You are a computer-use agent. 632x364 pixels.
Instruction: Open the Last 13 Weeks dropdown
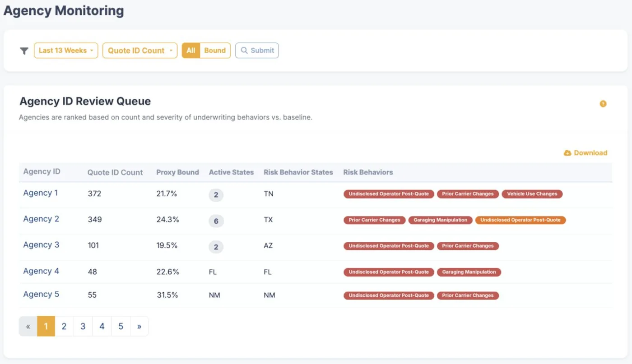click(66, 51)
